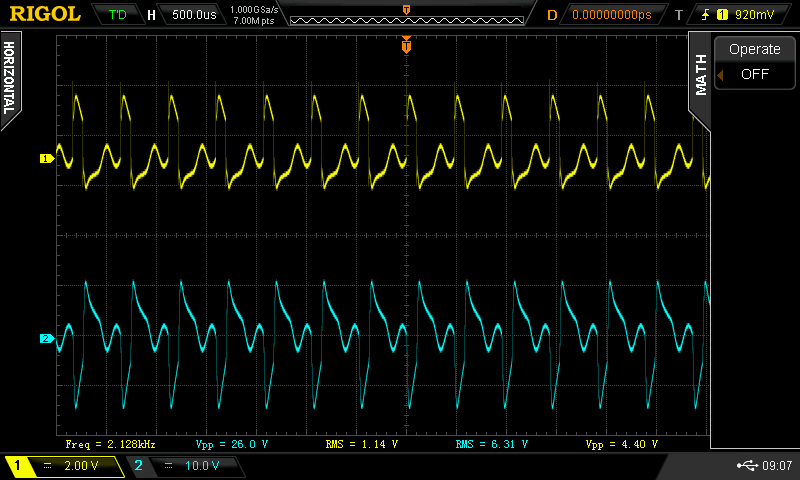Viewport: 800px width, 480px height.
Task: Click the 1.000GSa/s sample rate readout
Action: pyautogui.click(x=254, y=10)
